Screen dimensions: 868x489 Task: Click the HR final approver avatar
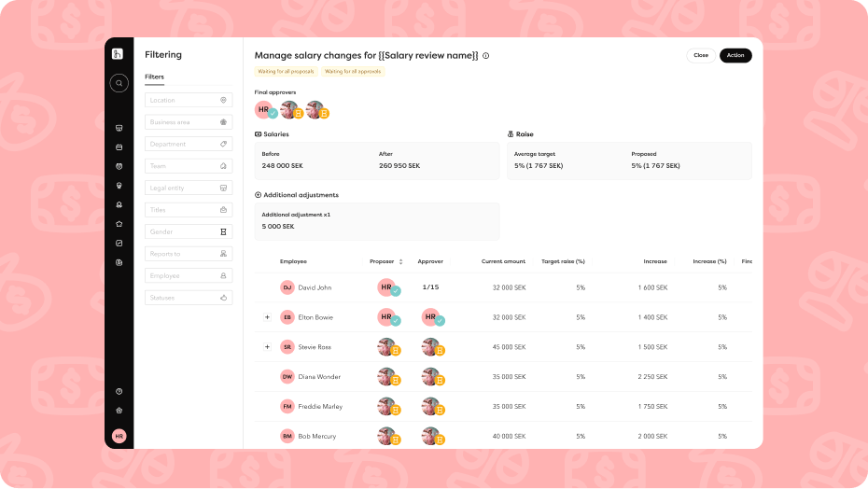coord(264,109)
